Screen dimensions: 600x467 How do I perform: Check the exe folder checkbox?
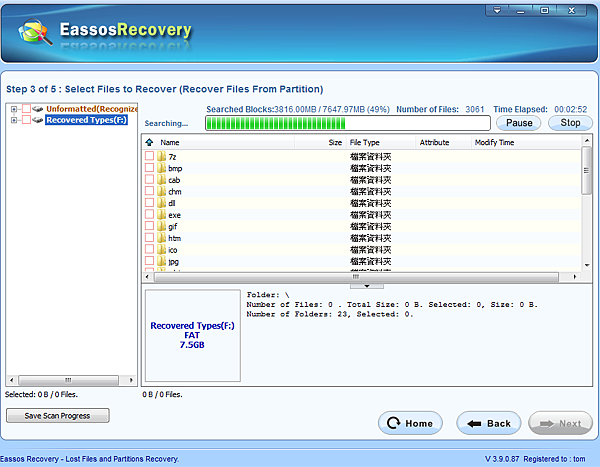(x=149, y=214)
